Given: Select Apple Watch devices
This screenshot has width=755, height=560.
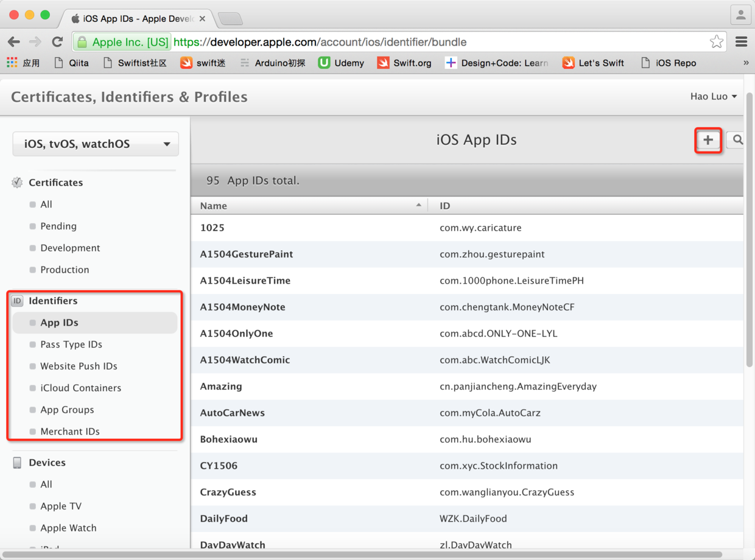Looking at the screenshot, I should coord(68,528).
